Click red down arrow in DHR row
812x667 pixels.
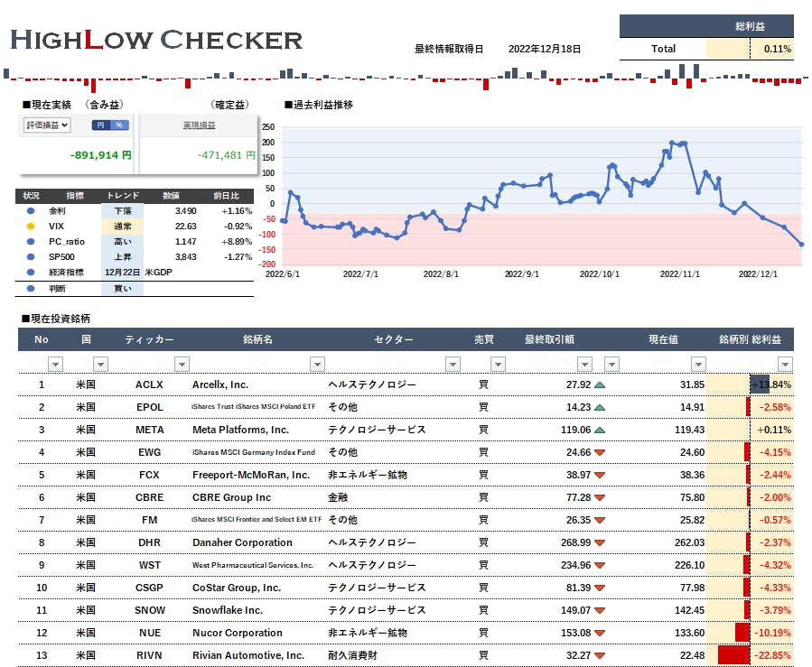coord(600,543)
